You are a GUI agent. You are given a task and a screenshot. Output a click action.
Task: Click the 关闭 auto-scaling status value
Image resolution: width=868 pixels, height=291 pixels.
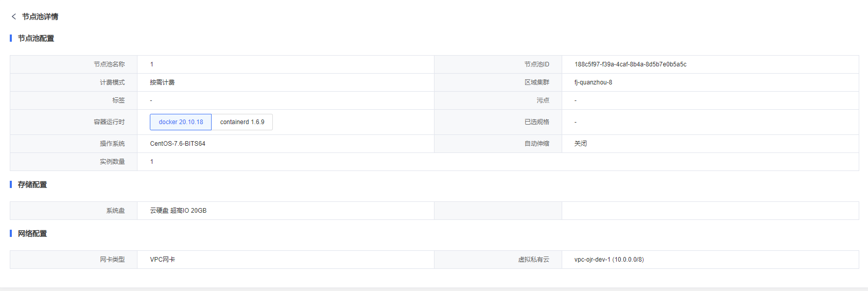pyautogui.click(x=581, y=144)
